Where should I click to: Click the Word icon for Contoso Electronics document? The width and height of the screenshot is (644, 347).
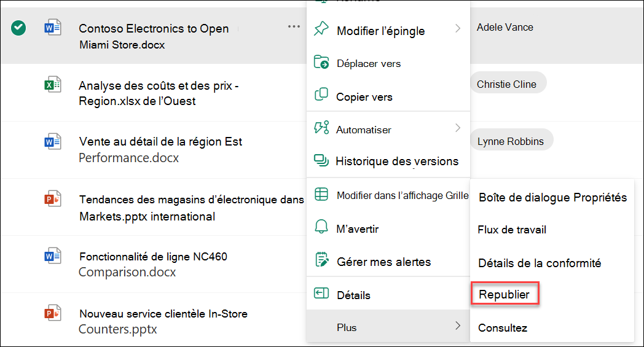pyautogui.click(x=53, y=28)
